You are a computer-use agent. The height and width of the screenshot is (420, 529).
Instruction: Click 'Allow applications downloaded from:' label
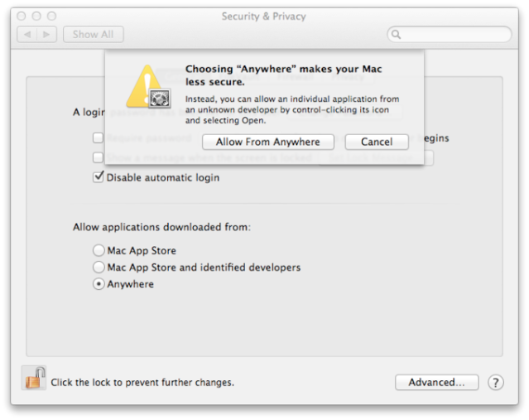pos(162,227)
